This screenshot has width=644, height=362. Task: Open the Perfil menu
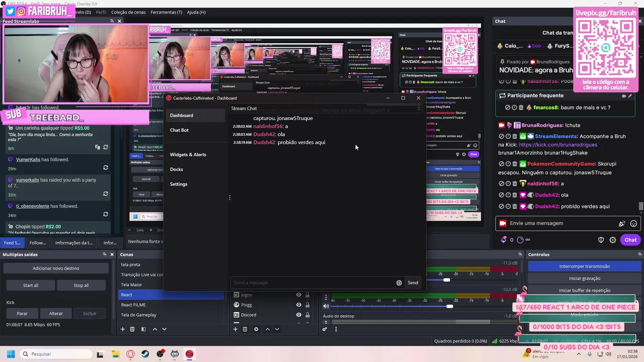coord(101,12)
